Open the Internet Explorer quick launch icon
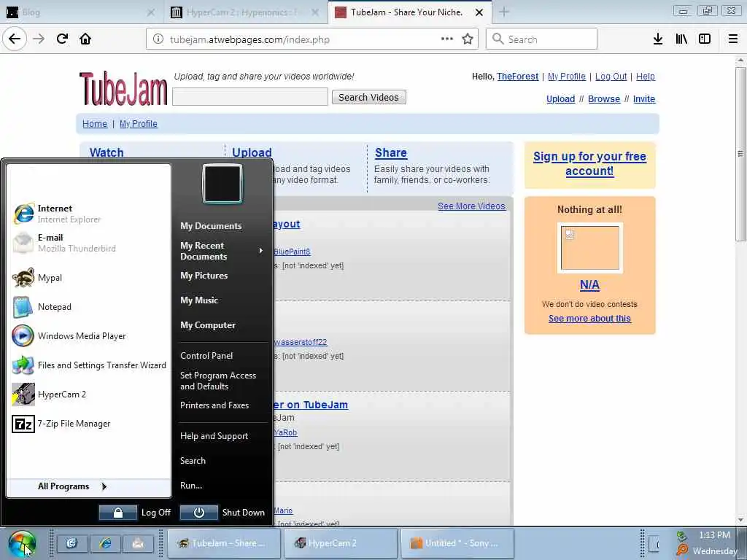Image resolution: width=747 pixels, height=560 pixels. 105,543
